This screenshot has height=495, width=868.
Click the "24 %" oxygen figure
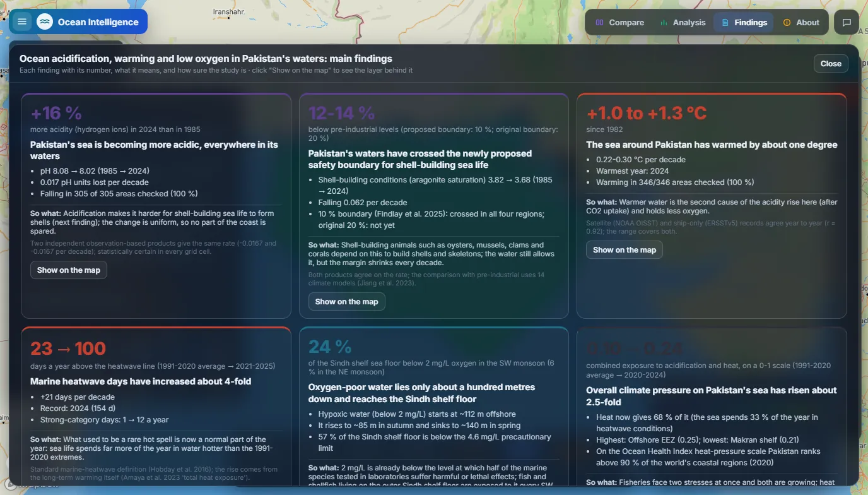(x=330, y=347)
